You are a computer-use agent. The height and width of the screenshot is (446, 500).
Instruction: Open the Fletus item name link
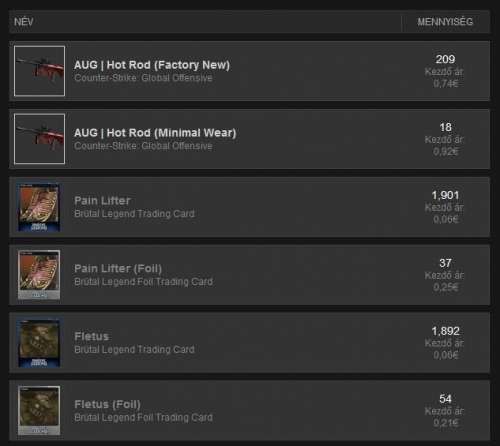pos(91,336)
